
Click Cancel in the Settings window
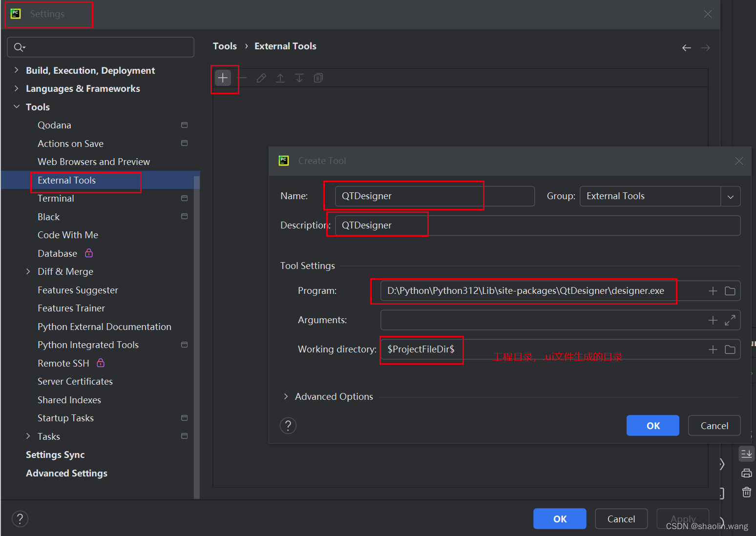(621, 519)
